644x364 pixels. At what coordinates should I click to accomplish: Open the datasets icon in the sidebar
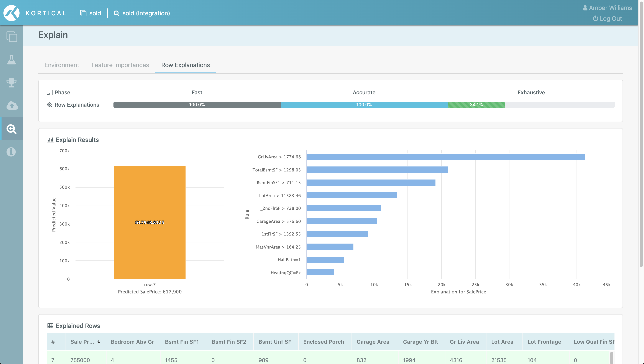(11, 37)
